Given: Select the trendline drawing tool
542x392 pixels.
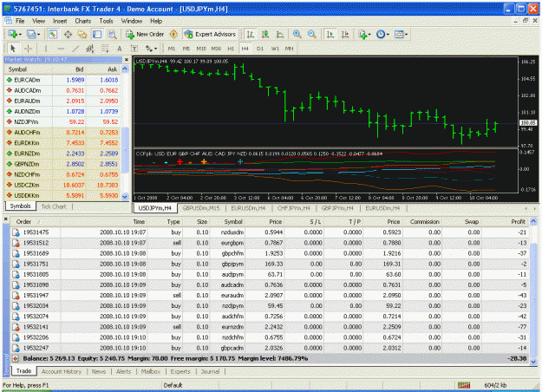Looking at the screenshot, I should 75,49.
